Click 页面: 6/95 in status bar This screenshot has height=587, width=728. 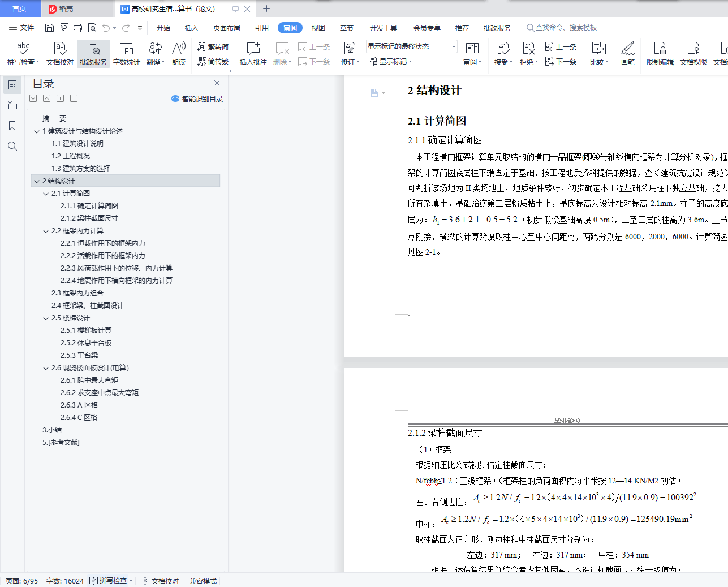(x=22, y=581)
